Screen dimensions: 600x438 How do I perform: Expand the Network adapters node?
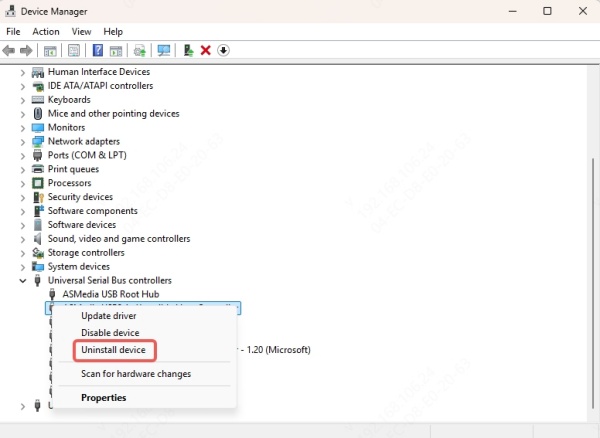[23, 142]
